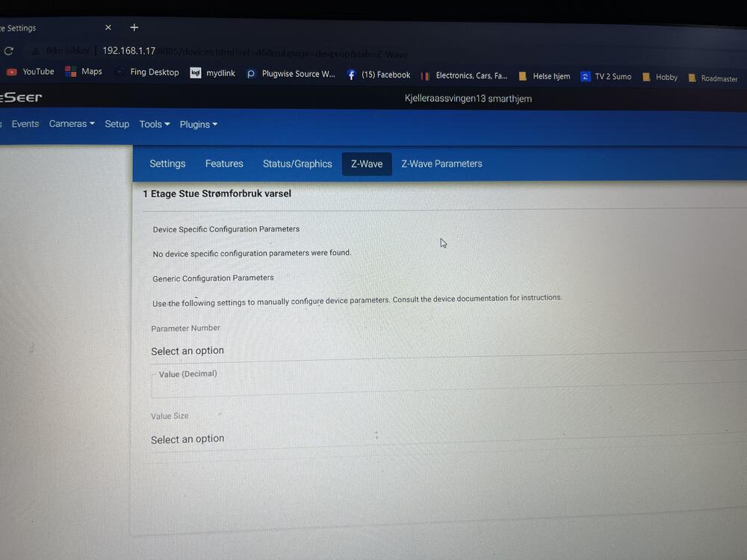Switch to the Settings tab
The width and height of the screenshot is (747, 560).
tap(167, 164)
